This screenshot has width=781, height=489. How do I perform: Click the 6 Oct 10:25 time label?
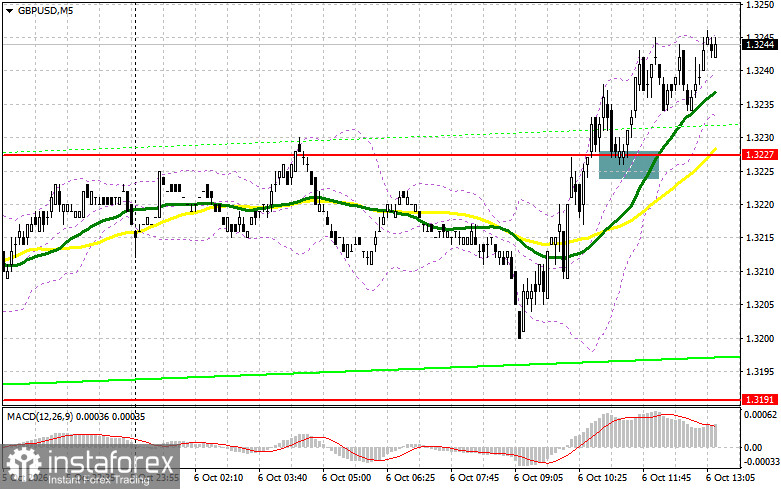click(x=602, y=478)
